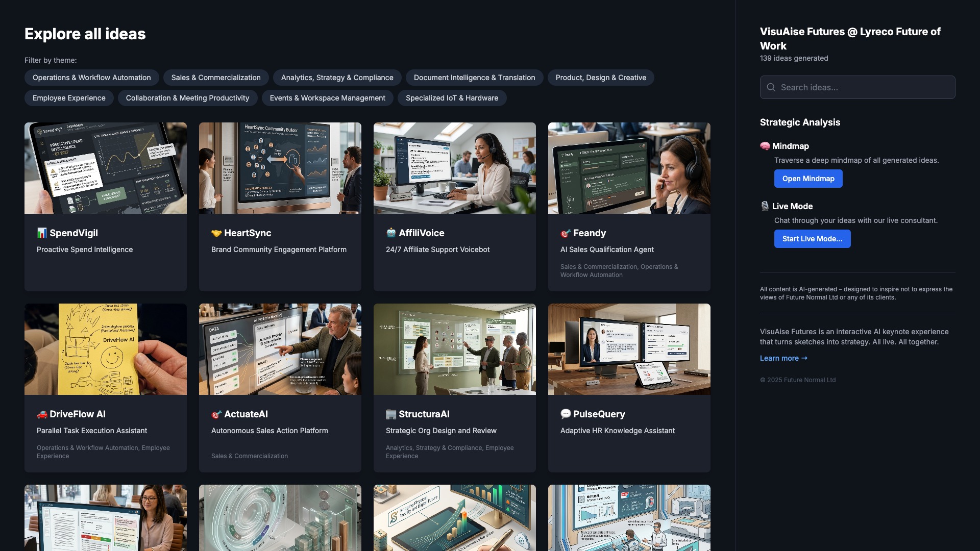Screen dimensions: 980x551
Task: Click '24/7 Affiliate Support Voicebot' subtitle
Action: (x=437, y=249)
